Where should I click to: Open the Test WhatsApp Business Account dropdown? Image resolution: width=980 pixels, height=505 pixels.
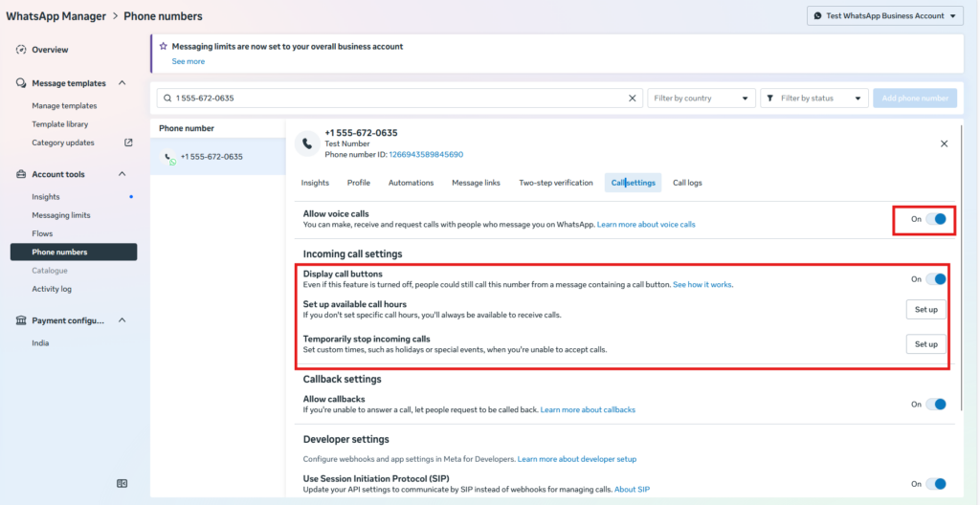click(x=885, y=16)
